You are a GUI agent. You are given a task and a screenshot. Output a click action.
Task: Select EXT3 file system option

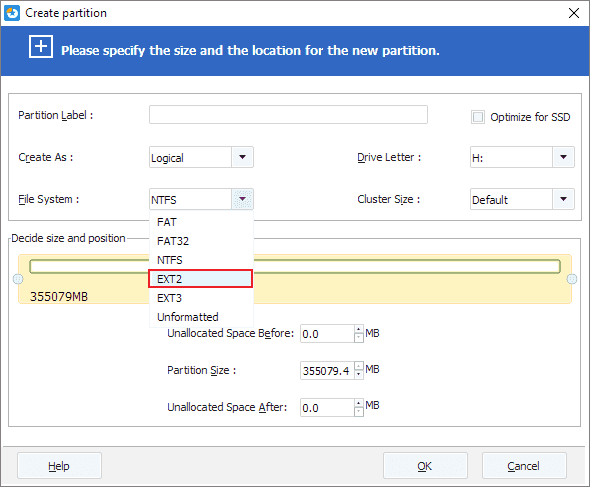tap(201, 298)
